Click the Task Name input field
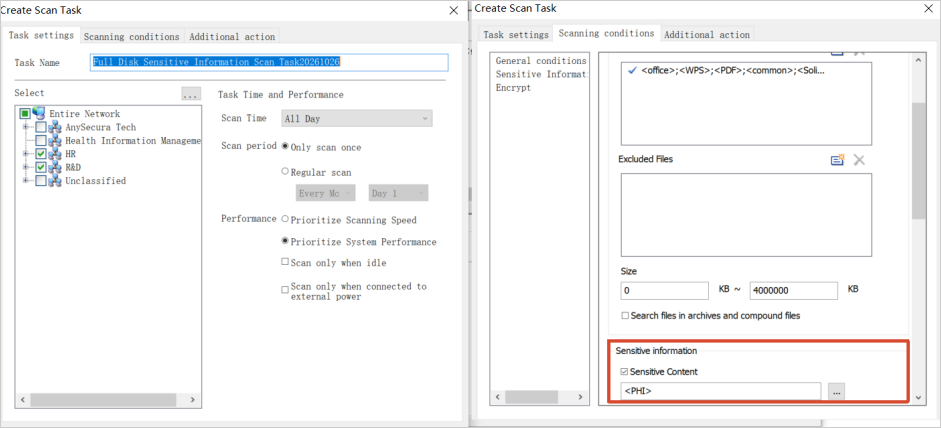The width and height of the screenshot is (941, 428). tap(269, 62)
